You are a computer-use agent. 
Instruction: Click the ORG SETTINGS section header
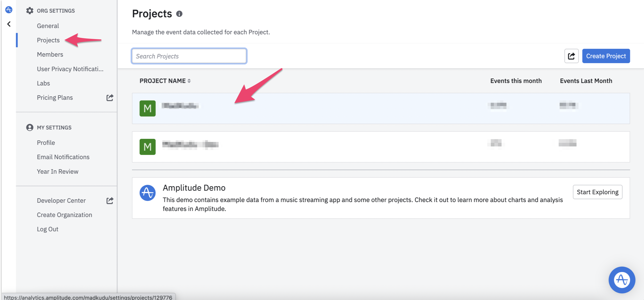[x=56, y=11]
